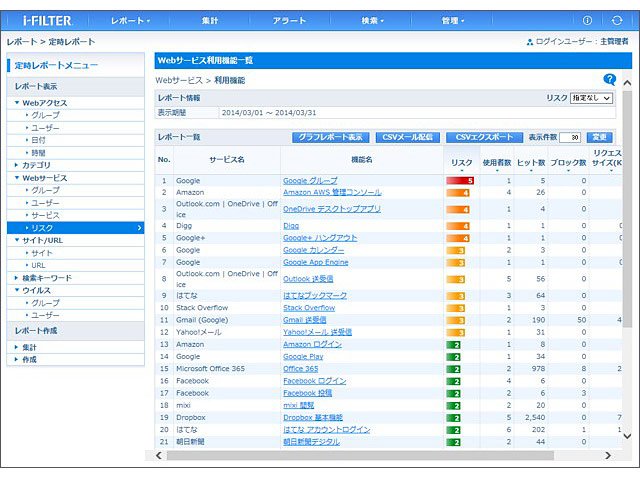This screenshot has height=500, width=640.
Task: Open the Google Play link
Action: 303,357
